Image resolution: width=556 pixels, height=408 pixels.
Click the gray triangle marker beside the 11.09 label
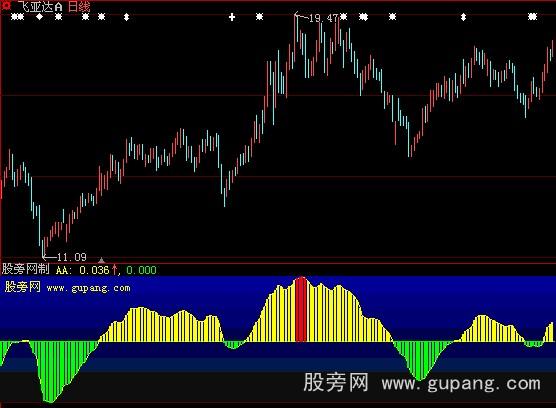point(101,260)
